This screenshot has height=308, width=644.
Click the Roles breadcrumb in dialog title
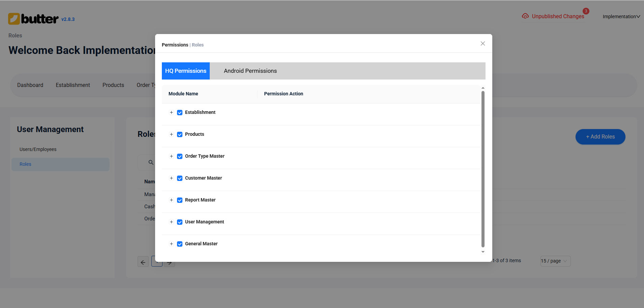tap(198, 45)
